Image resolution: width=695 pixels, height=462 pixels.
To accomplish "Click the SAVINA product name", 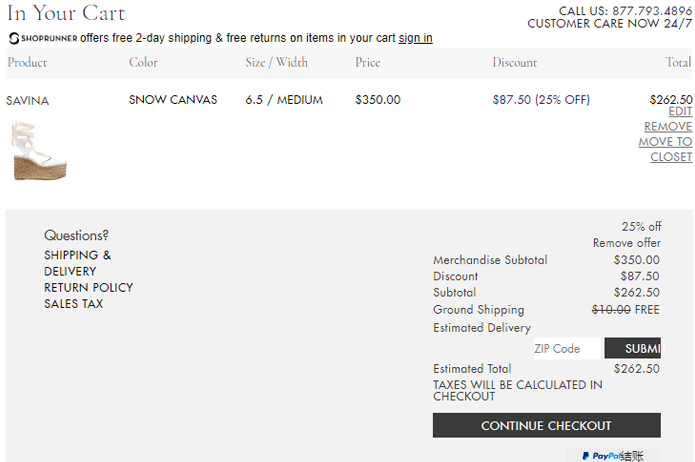I will 27,101.
